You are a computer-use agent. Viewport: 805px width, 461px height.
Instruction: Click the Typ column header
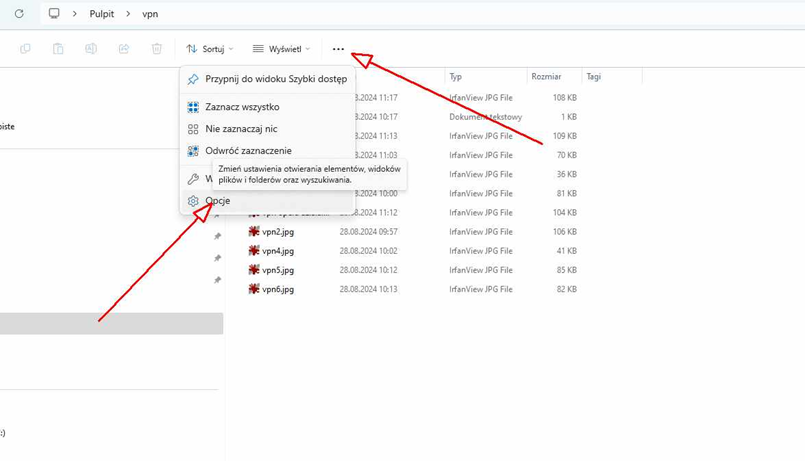pyautogui.click(x=456, y=77)
